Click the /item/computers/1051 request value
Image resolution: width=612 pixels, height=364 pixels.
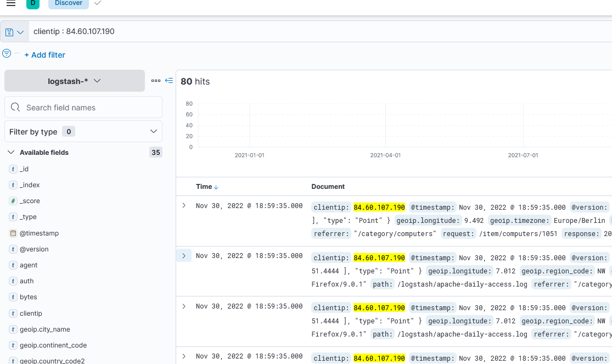(518, 234)
